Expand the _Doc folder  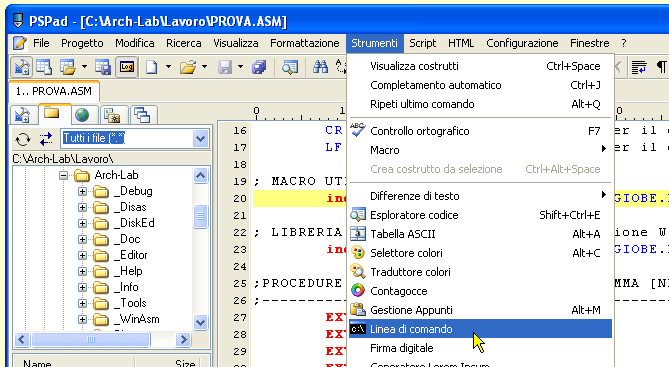(x=82, y=239)
